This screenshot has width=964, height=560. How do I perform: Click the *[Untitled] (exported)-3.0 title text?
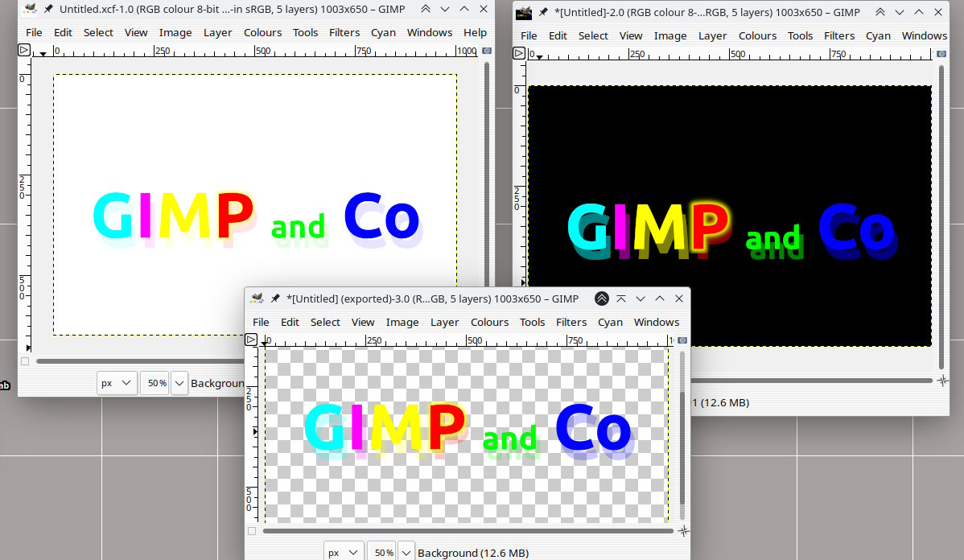432,299
